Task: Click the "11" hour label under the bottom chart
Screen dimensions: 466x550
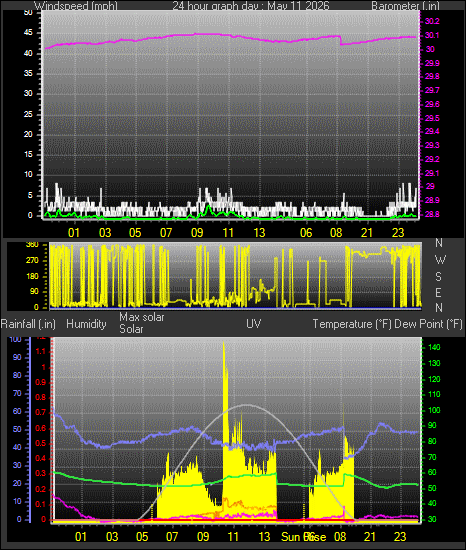Action: [x=233, y=537]
